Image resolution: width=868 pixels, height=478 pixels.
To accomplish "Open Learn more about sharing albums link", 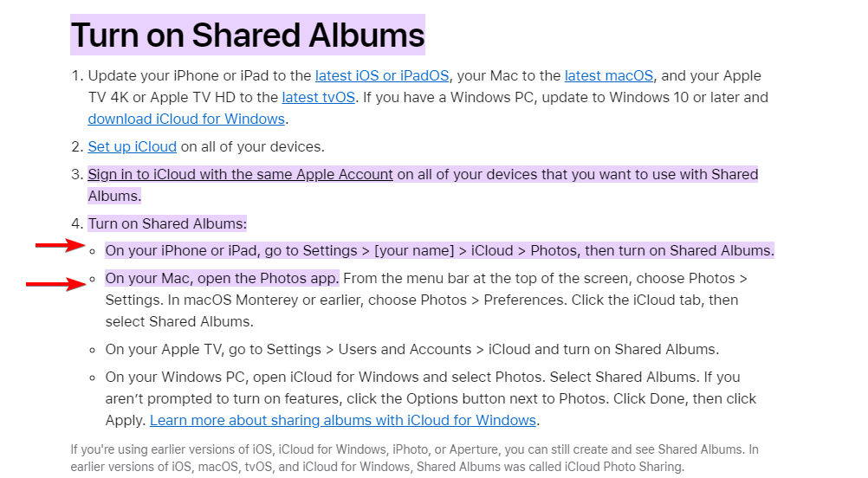I will tap(343, 420).
